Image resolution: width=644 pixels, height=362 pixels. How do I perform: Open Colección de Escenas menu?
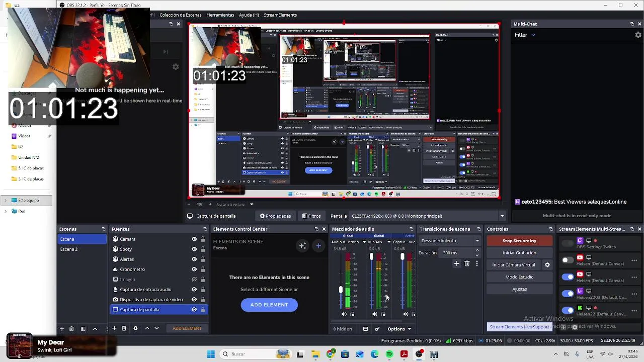point(181,15)
